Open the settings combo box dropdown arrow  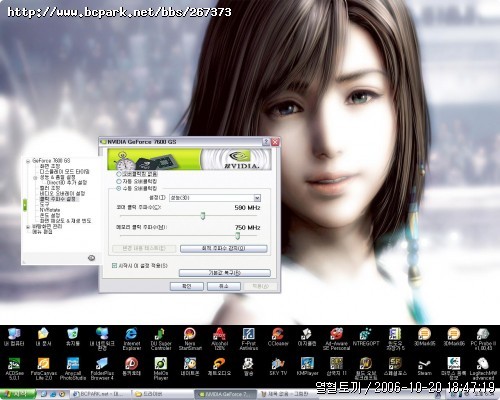(x=257, y=198)
